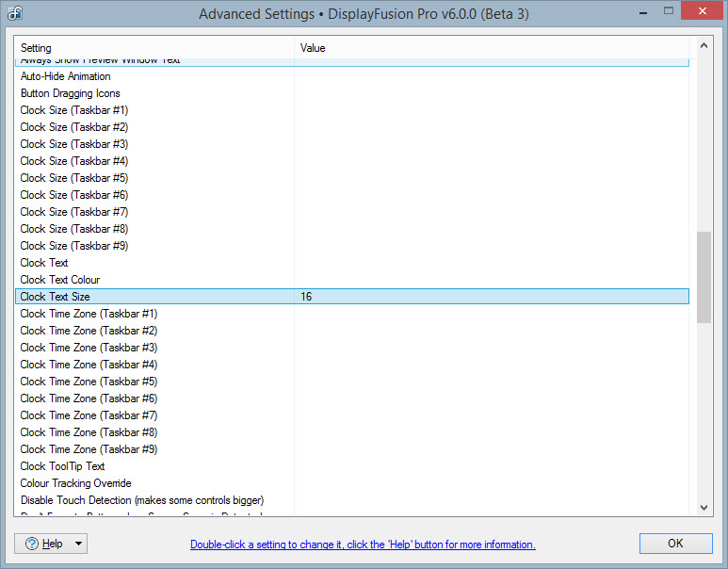The image size is (728, 569).
Task: Open the Help button dropdown arrow
Action: 77,544
